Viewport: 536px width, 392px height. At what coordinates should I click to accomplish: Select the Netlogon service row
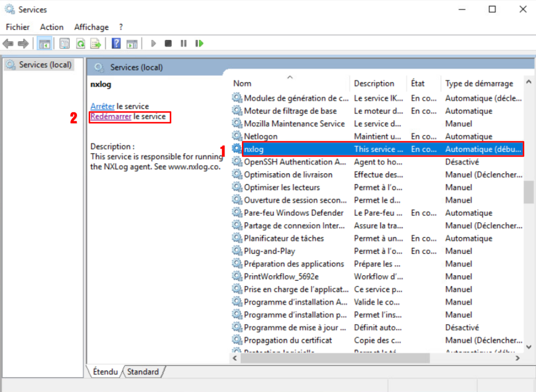(x=261, y=136)
